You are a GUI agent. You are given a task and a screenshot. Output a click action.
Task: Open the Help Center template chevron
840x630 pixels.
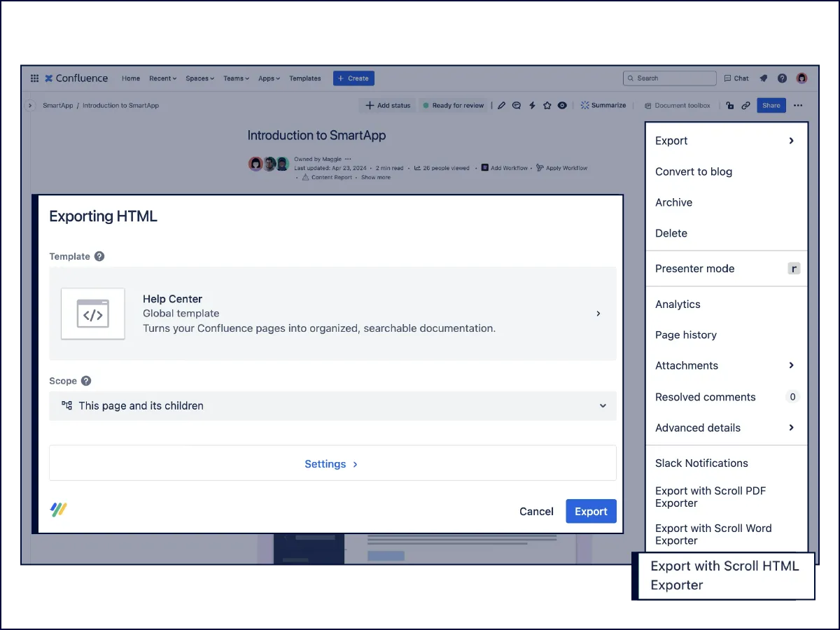pyautogui.click(x=598, y=314)
